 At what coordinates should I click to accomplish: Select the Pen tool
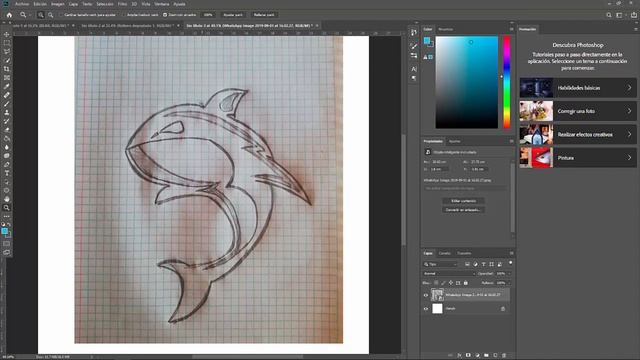click(x=7, y=164)
